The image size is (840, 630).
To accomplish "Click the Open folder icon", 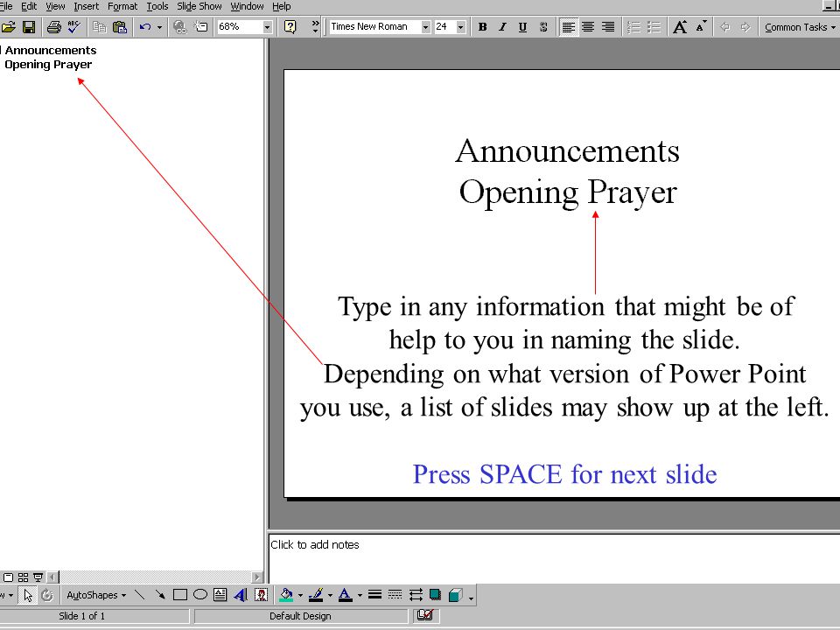I will coord(9,27).
